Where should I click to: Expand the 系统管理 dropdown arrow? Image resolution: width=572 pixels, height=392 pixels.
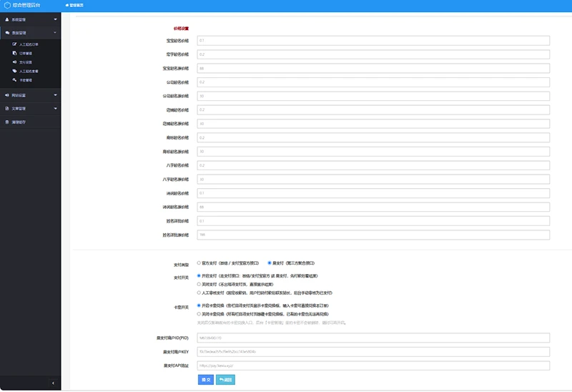pos(56,19)
